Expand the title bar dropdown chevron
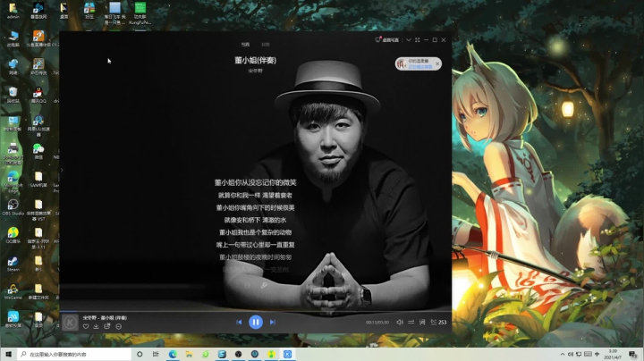 (409, 40)
